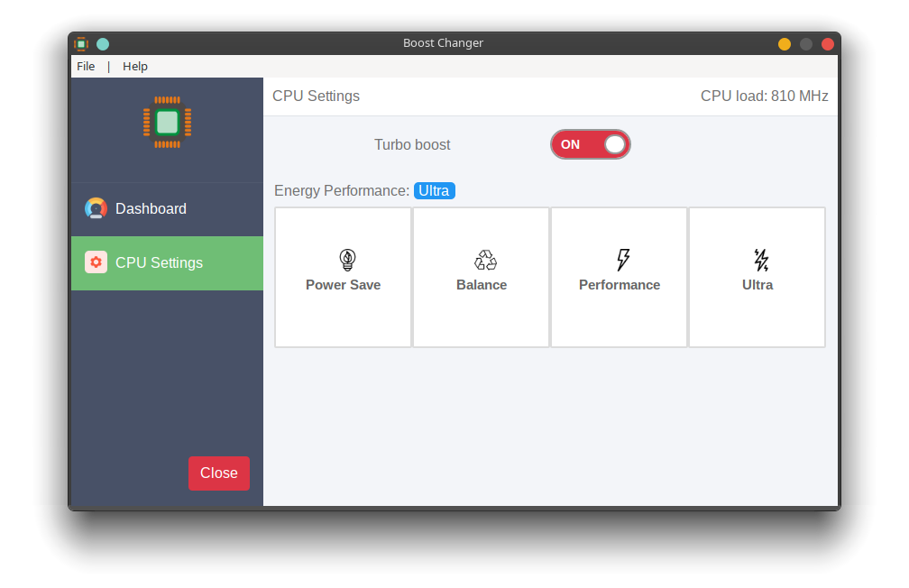Select the Power Save text label
This screenshot has height=588, width=909.
[344, 285]
